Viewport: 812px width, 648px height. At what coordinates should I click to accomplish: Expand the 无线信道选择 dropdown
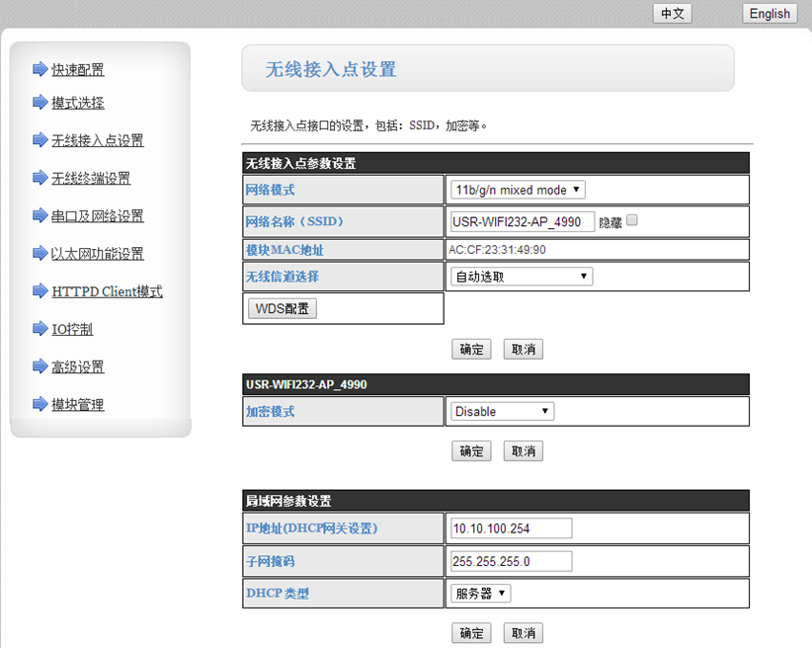click(x=521, y=277)
